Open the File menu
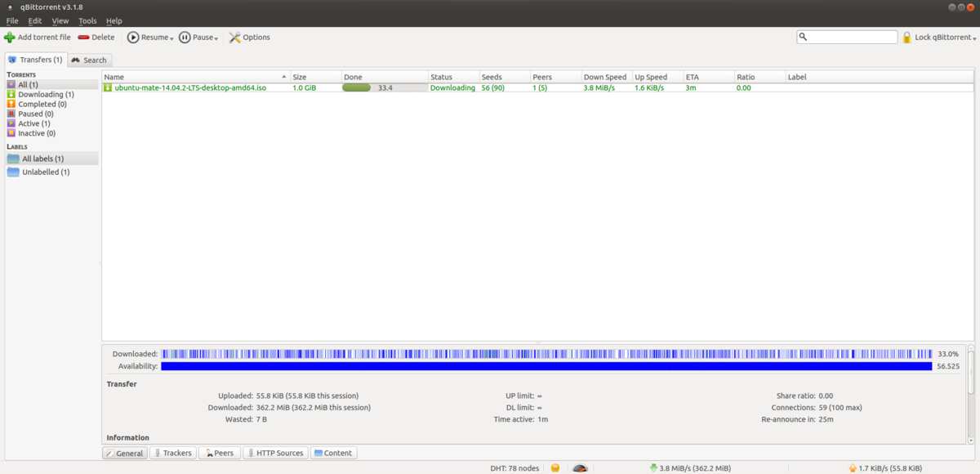This screenshot has height=474, width=980. click(12, 20)
